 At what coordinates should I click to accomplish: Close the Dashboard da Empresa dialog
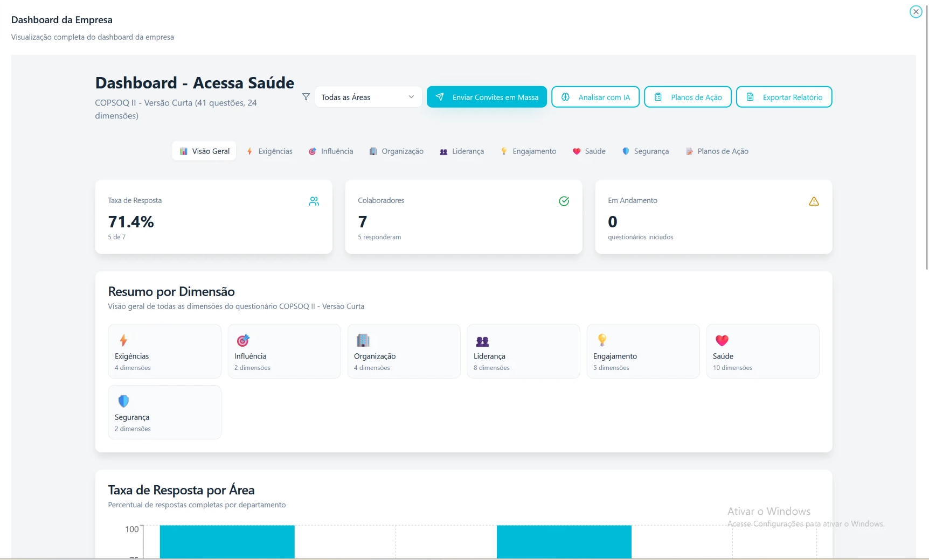coord(916,11)
